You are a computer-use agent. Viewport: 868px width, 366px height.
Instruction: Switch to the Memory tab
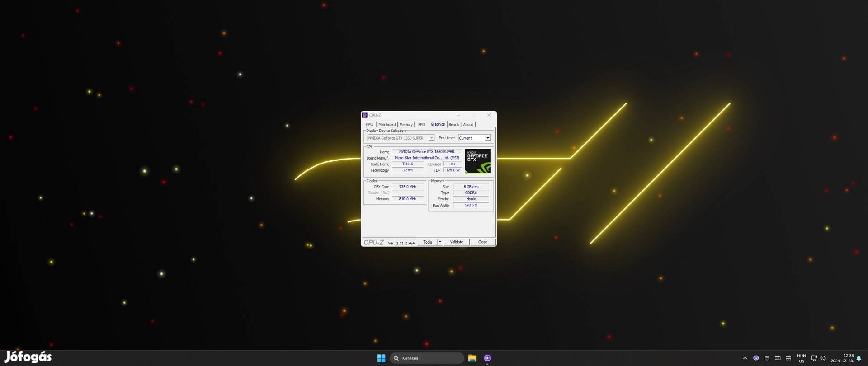tap(406, 125)
